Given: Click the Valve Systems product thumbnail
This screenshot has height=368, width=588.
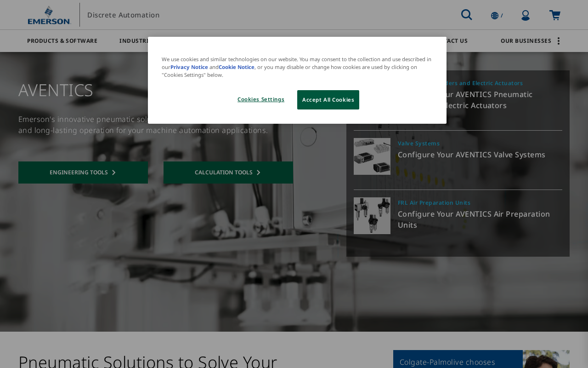Looking at the screenshot, I should 372,156.
